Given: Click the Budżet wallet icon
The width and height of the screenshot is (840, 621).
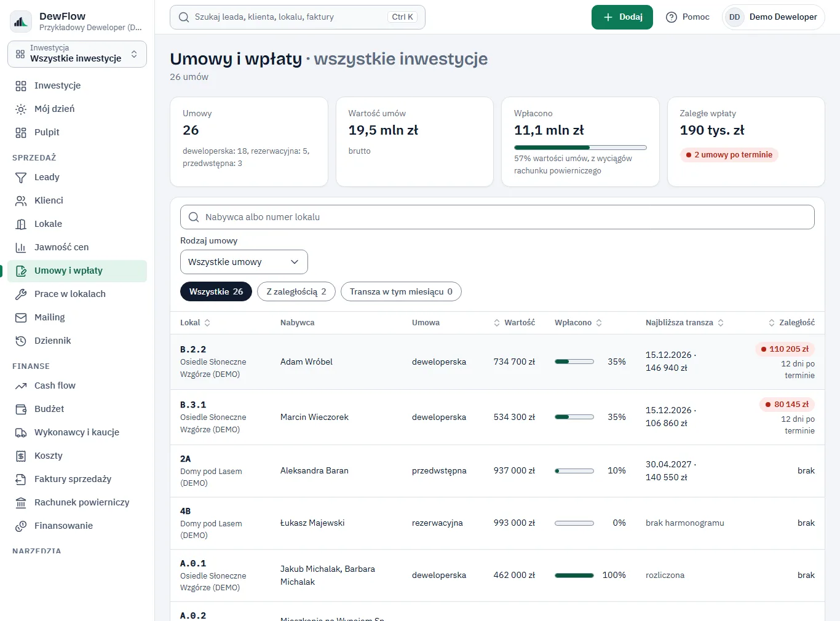Looking at the screenshot, I should [21, 409].
